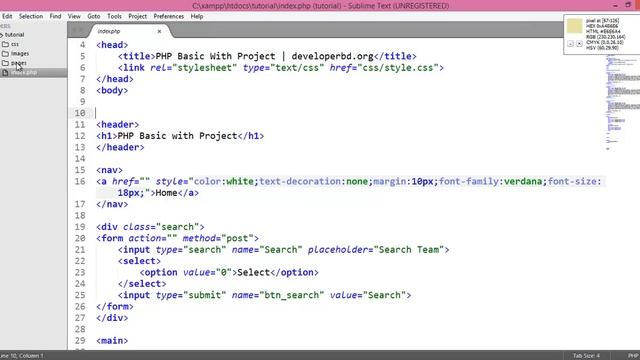This screenshot has height=360, width=640.
Task: Open the Find menu
Action: (x=55, y=16)
